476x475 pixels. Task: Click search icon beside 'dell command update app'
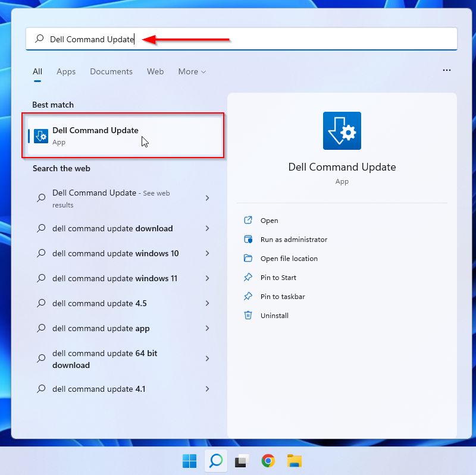41,328
